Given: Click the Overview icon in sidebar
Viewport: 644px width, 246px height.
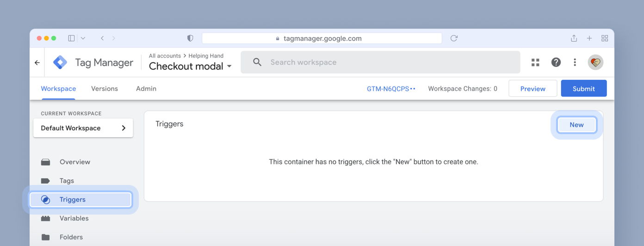Looking at the screenshot, I should tap(45, 162).
